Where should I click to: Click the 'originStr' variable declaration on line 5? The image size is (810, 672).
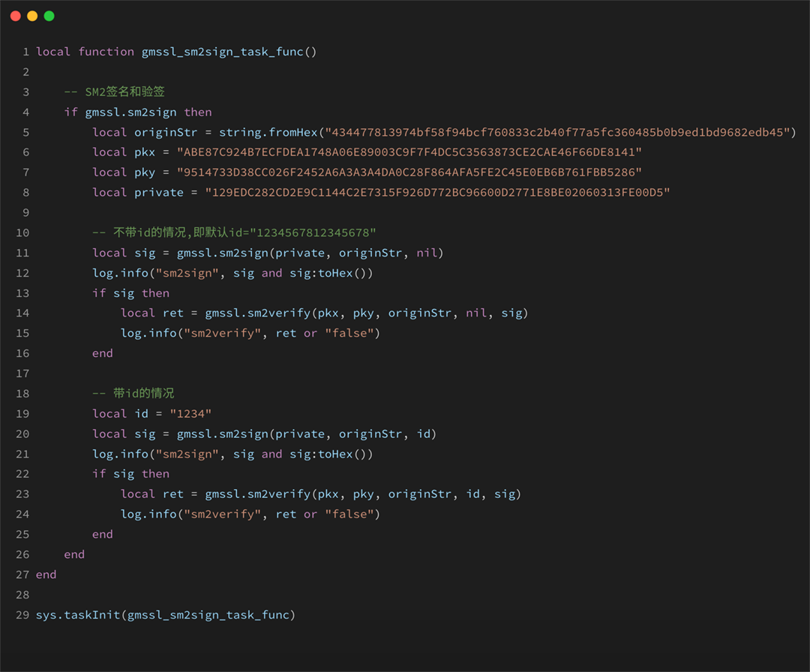[166, 132]
